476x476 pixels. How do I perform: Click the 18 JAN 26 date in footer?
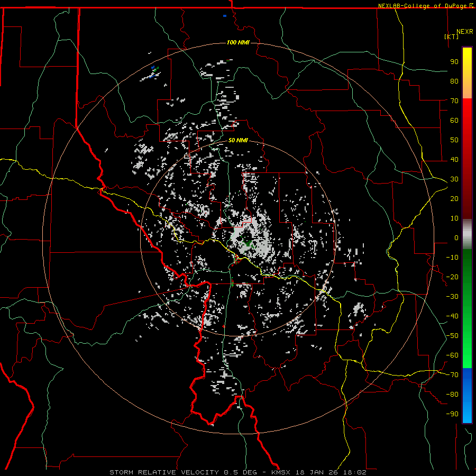(316, 472)
